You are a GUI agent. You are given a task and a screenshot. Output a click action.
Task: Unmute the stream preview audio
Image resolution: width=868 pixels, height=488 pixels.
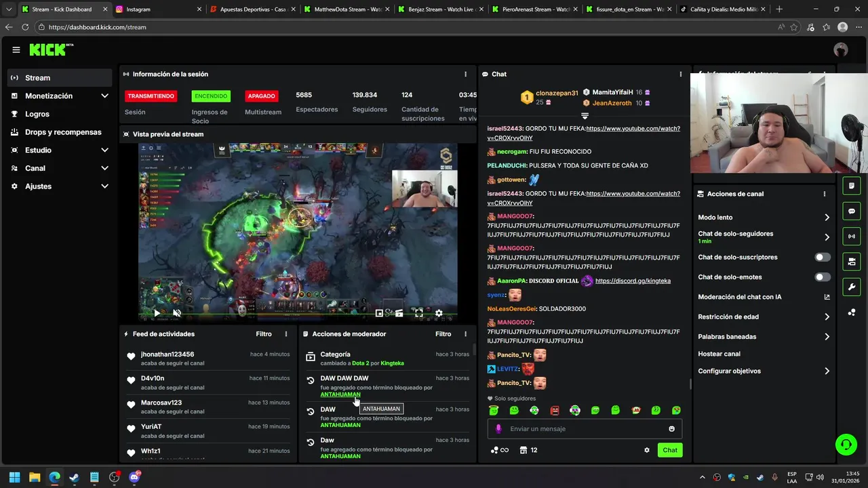[177, 313]
